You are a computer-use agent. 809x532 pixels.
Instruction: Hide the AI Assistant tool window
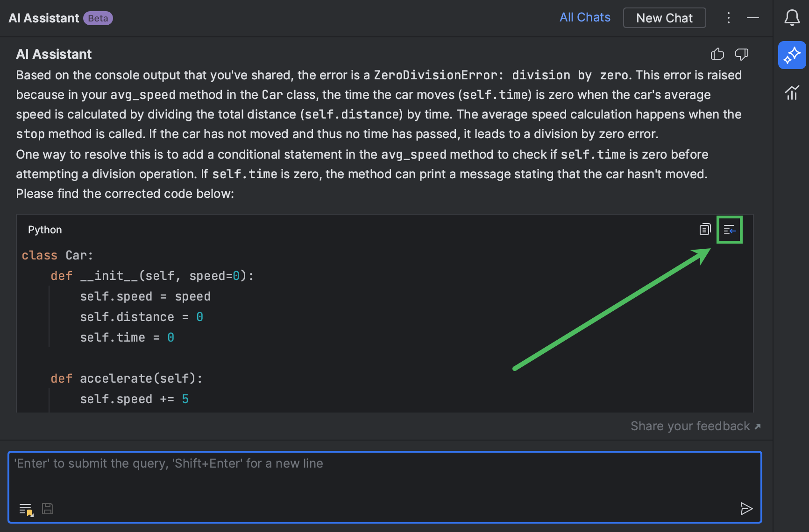pyautogui.click(x=753, y=18)
